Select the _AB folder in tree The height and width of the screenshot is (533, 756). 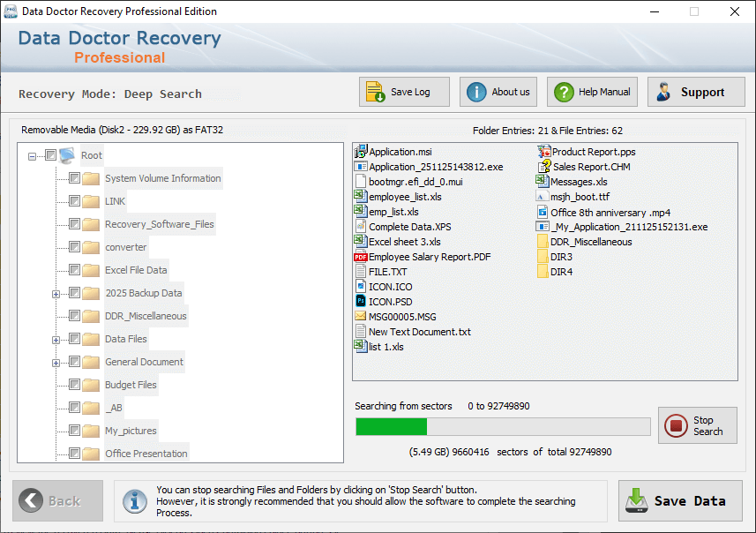(x=113, y=408)
